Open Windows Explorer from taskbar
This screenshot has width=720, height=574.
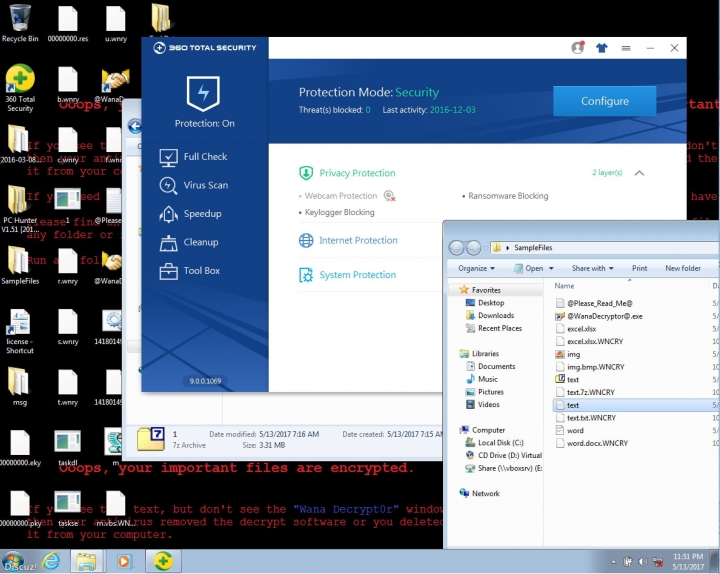[86, 562]
